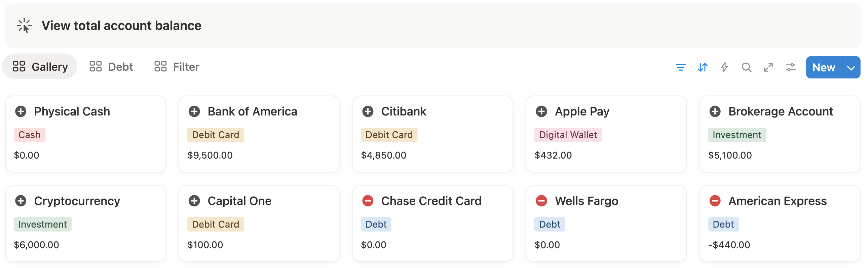
Task: Click the plus icon on Physical Cash
Action: click(21, 111)
